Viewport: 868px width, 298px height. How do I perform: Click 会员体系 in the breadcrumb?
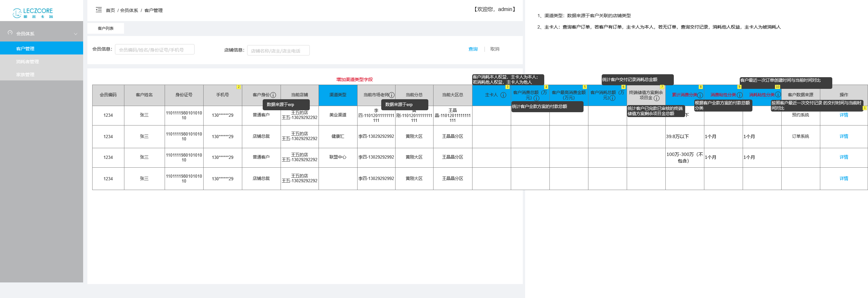click(129, 10)
